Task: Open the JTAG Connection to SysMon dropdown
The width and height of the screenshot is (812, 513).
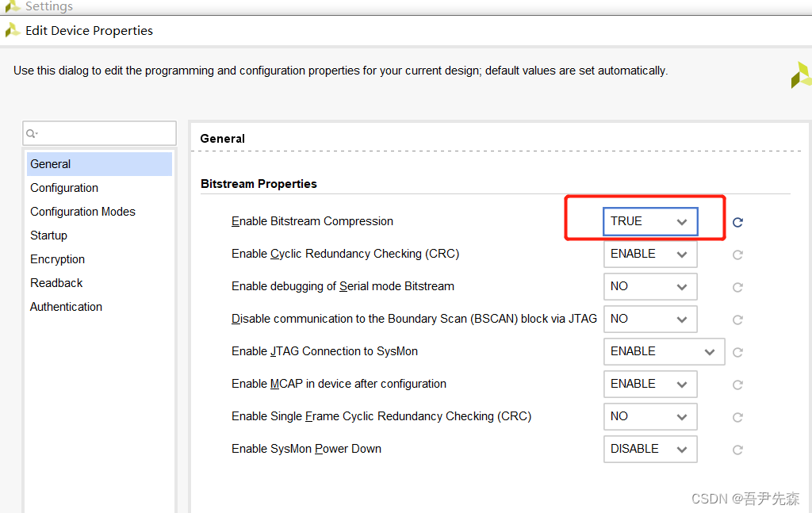Action: pos(664,351)
